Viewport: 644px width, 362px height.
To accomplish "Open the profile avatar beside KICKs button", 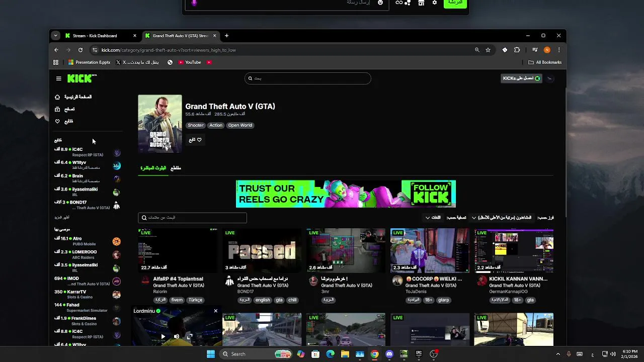I will (x=549, y=78).
